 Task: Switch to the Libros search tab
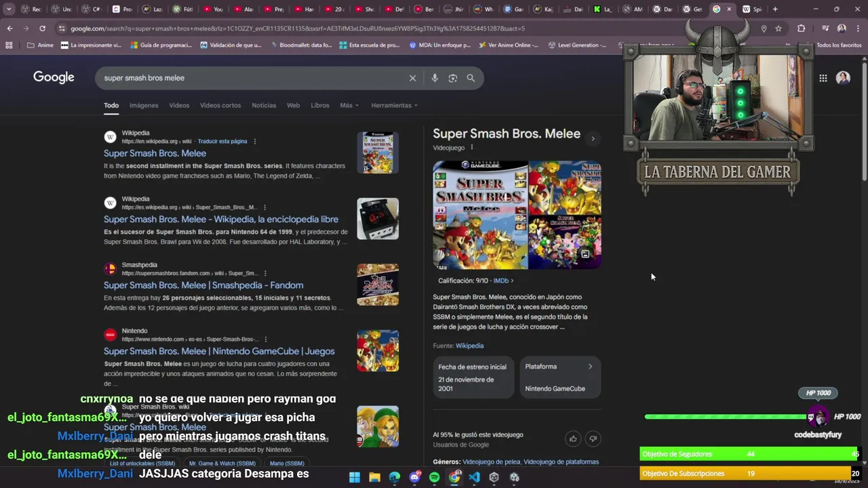click(x=320, y=105)
